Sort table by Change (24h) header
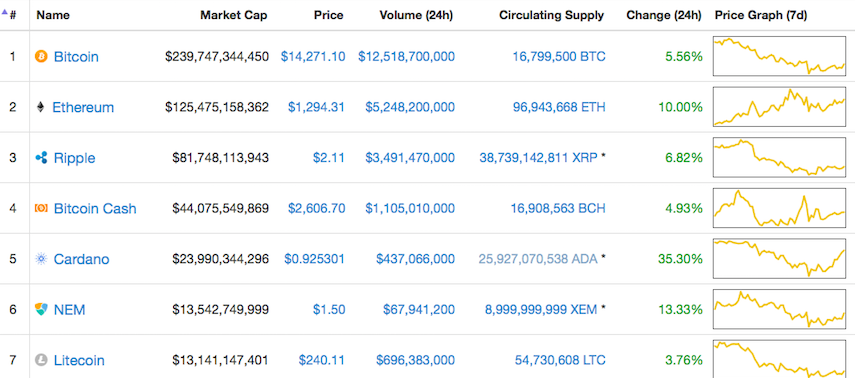855x378 pixels. coord(664,15)
